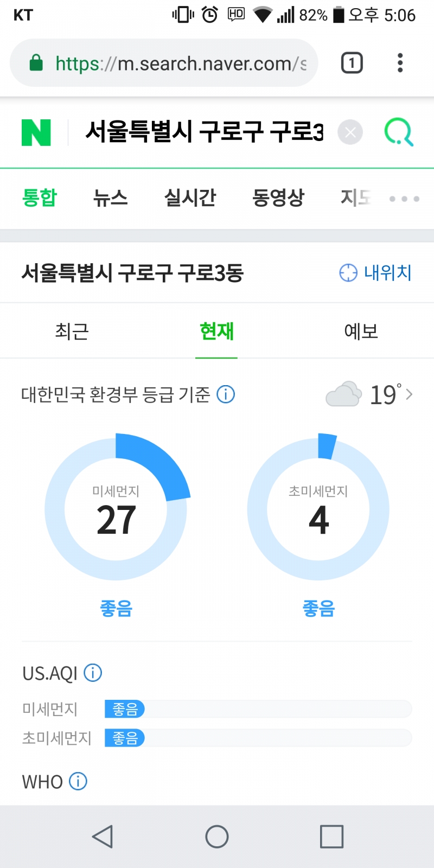Tap the Naver N logo
This screenshot has height=868, width=434.
click(x=36, y=132)
